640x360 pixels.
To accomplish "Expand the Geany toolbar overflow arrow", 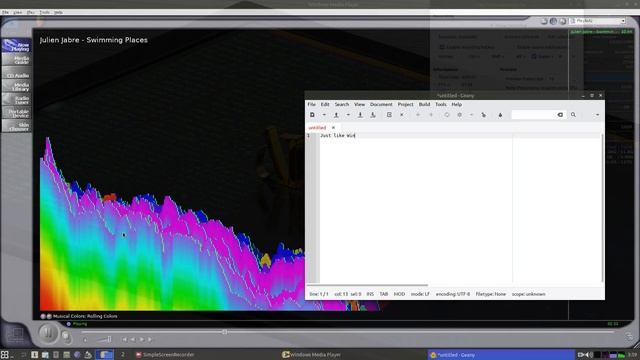I will tap(598, 115).
